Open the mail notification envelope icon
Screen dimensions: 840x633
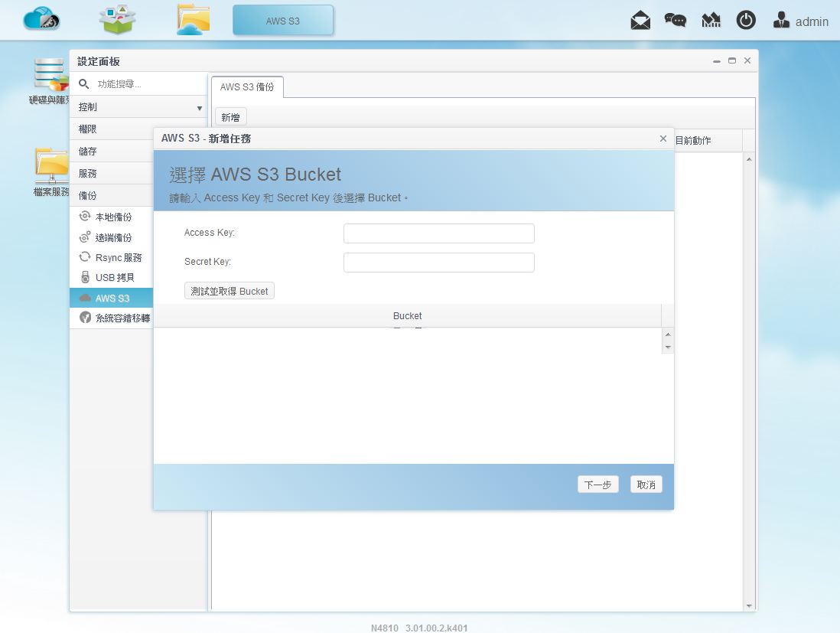[640, 21]
